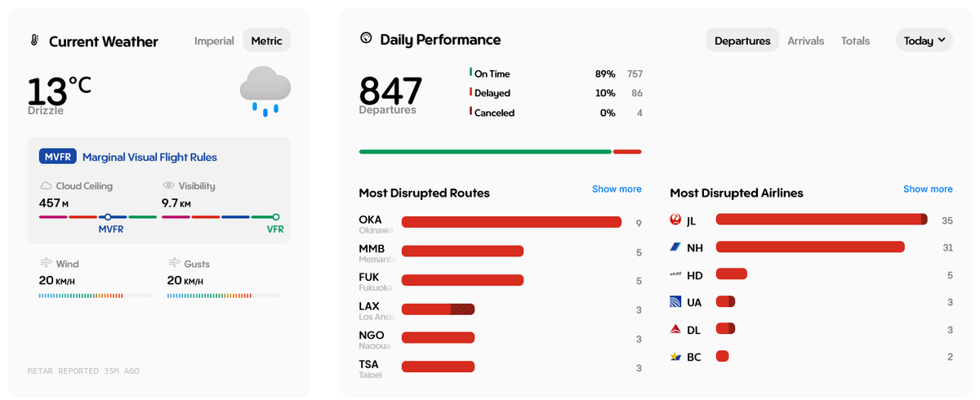
Task: Click the drizzle rain cloud icon
Action: tap(265, 88)
